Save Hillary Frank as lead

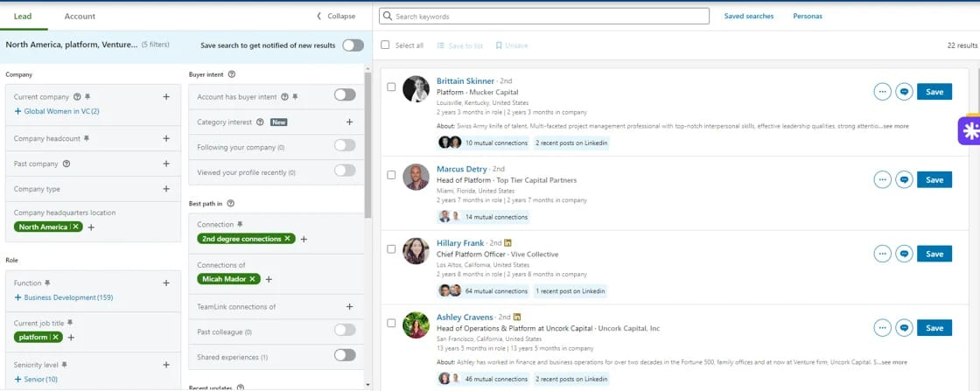934,254
